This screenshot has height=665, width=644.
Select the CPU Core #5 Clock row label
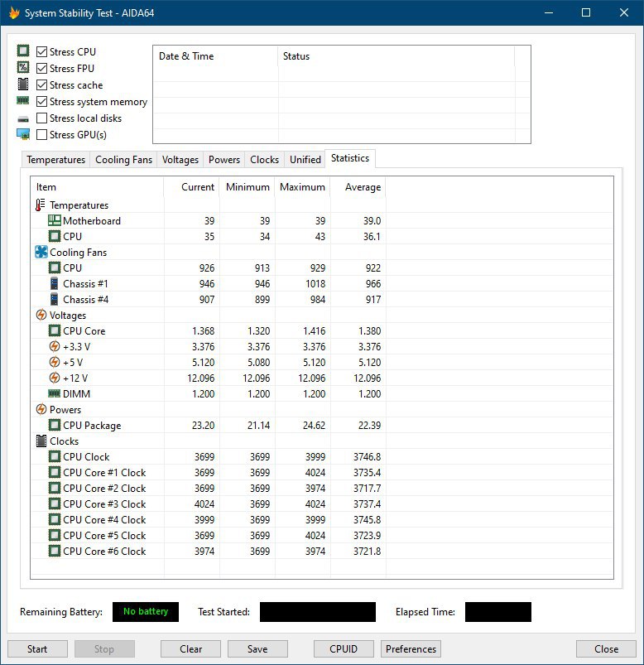click(x=104, y=535)
